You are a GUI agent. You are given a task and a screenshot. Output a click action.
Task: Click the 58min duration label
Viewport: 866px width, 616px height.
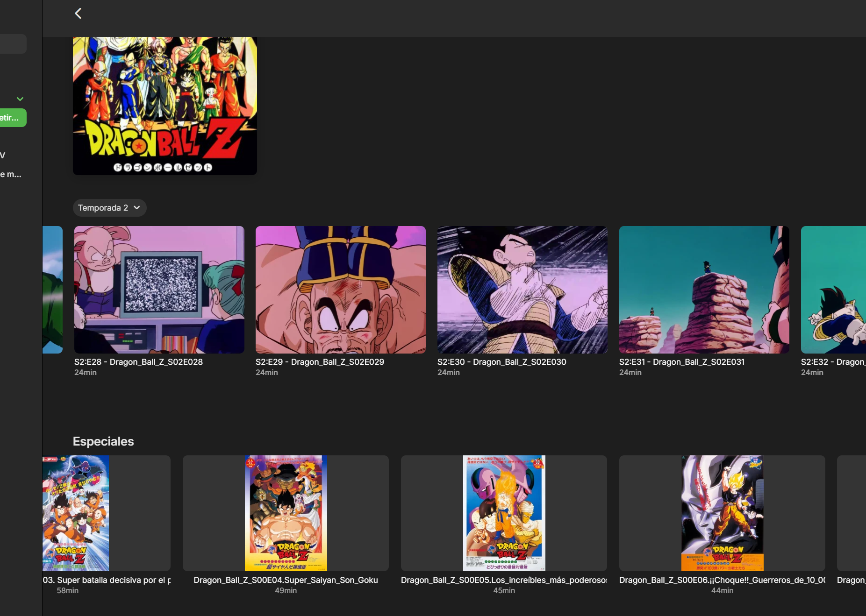68,591
